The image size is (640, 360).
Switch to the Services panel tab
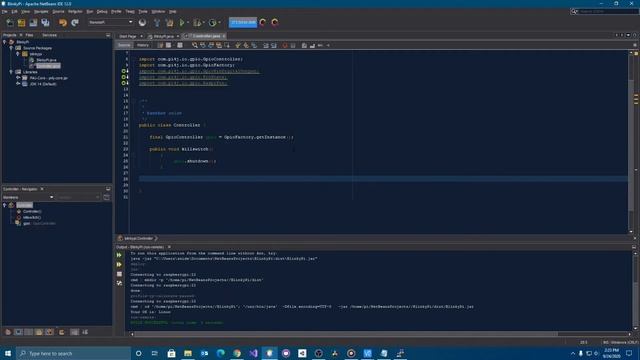49,35
